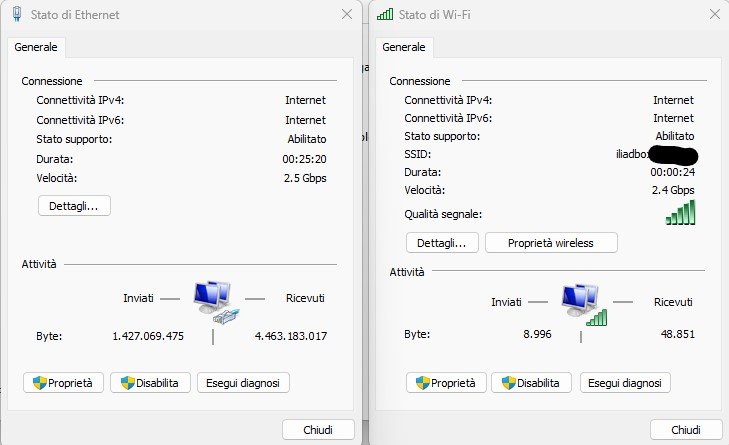This screenshot has height=445, width=729.
Task: Click the Ethernet plug icon in title bar
Action: [17, 14]
